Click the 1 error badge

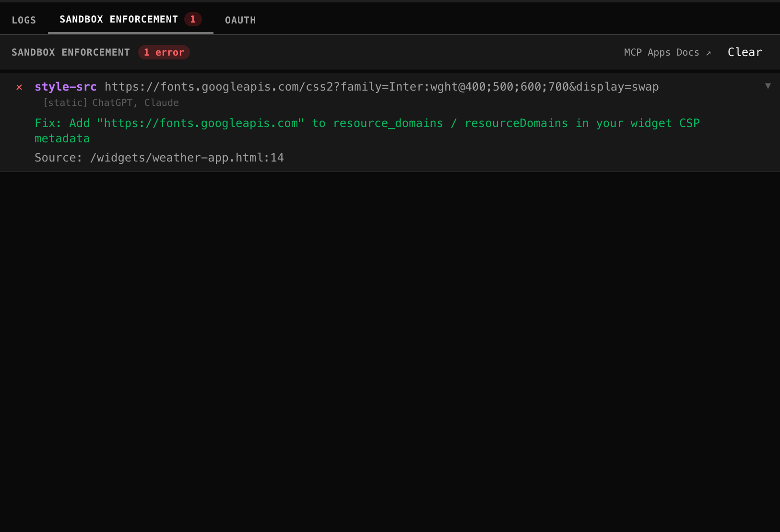(164, 52)
